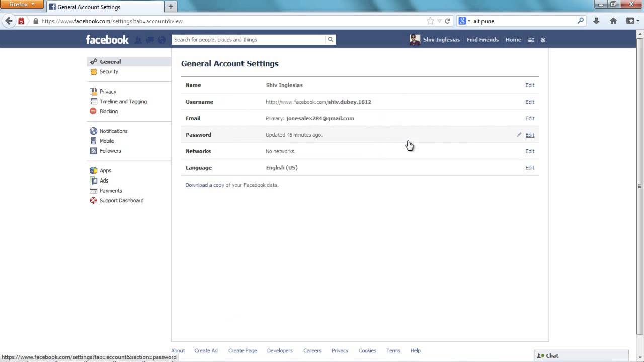Open the friend requests icon

tap(139, 40)
